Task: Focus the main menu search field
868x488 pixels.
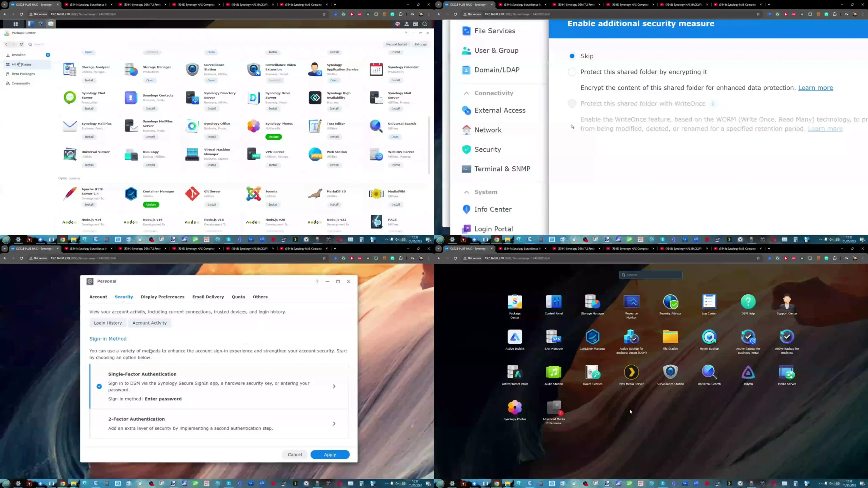Action: click(651, 275)
